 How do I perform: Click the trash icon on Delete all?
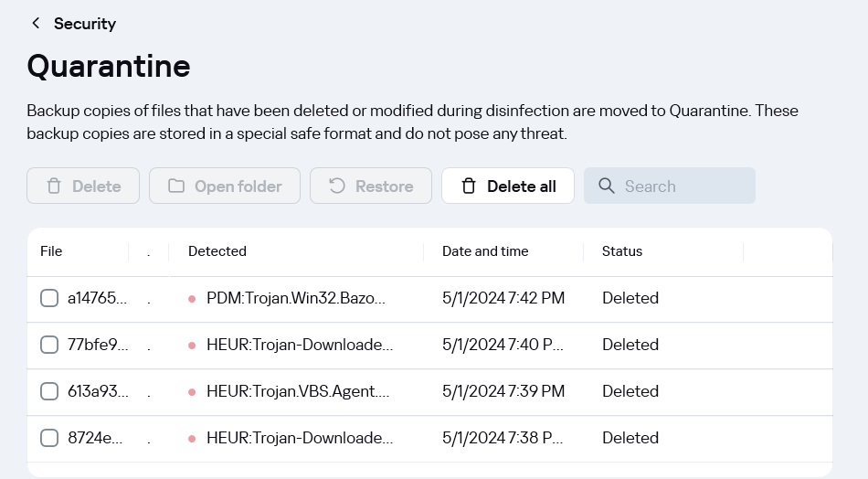click(x=469, y=186)
